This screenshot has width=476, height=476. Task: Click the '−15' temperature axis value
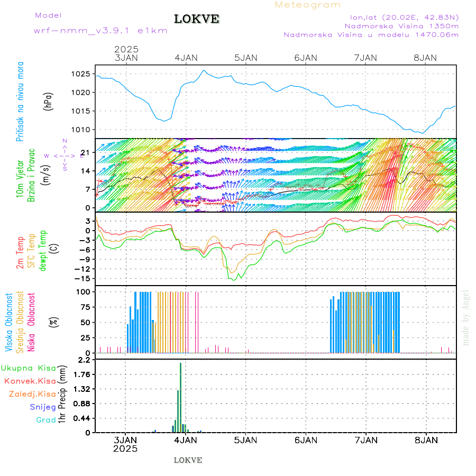83,278
